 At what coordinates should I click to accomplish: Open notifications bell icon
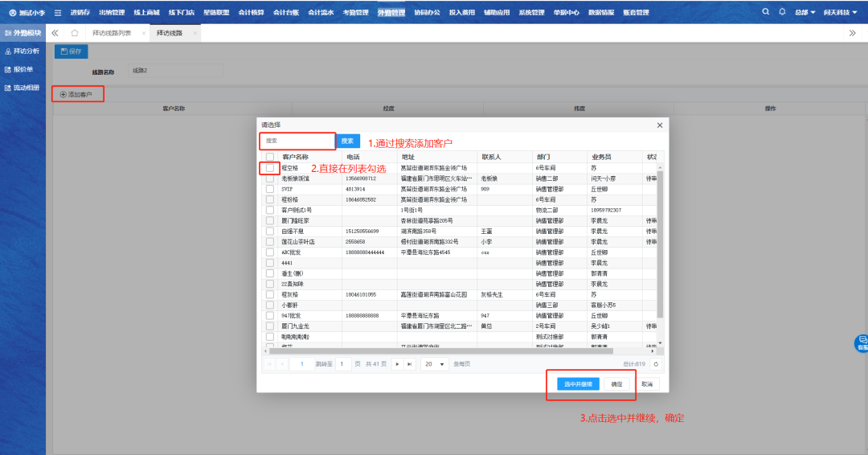tap(782, 13)
